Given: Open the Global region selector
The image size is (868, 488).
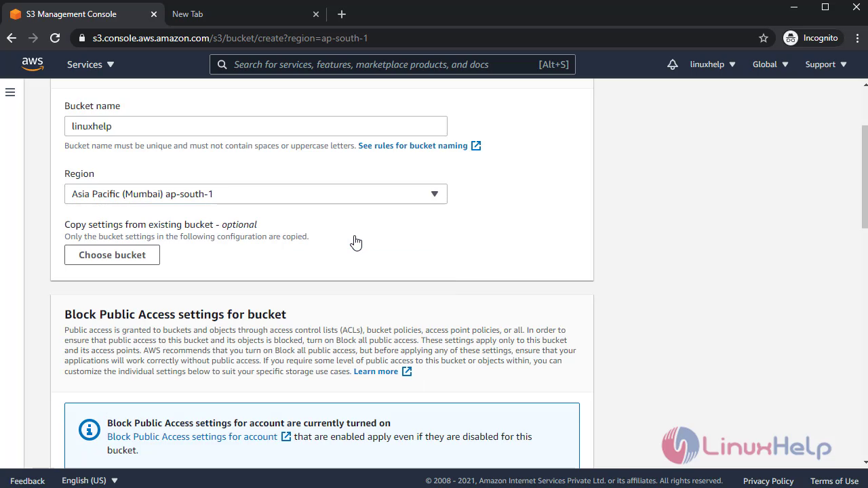Looking at the screenshot, I should pos(770,64).
